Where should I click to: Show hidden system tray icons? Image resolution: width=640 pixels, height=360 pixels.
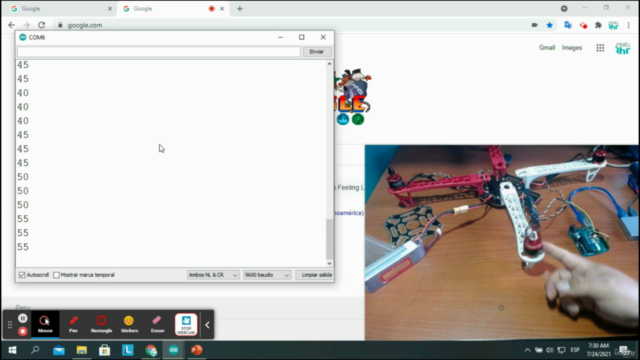(527, 350)
